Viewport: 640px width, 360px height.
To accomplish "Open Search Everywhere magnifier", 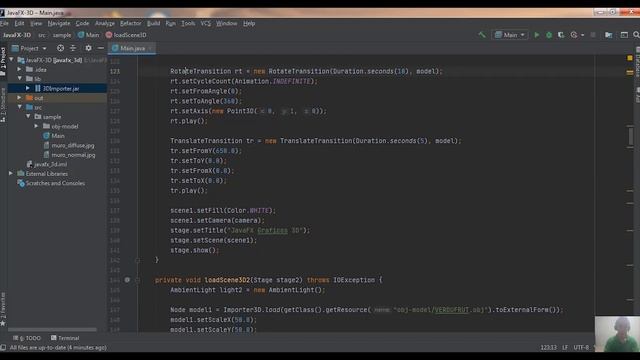I will [636, 35].
